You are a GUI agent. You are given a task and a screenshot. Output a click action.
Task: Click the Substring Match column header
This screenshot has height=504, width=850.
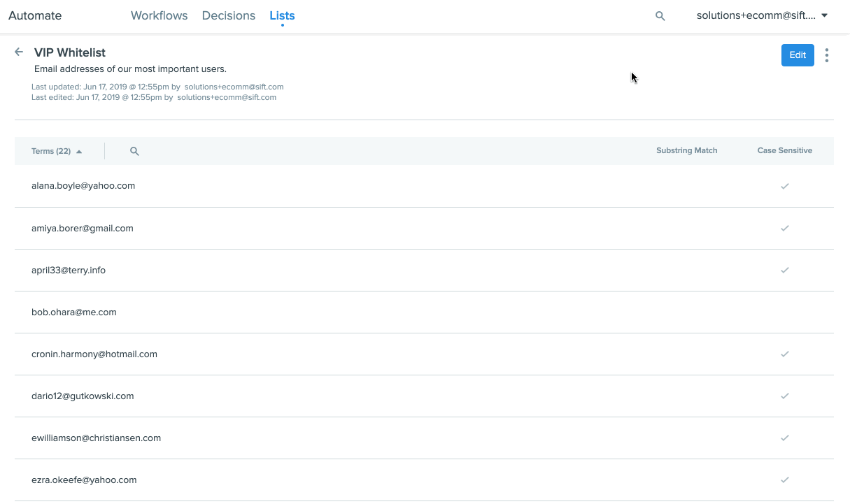[686, 150]
